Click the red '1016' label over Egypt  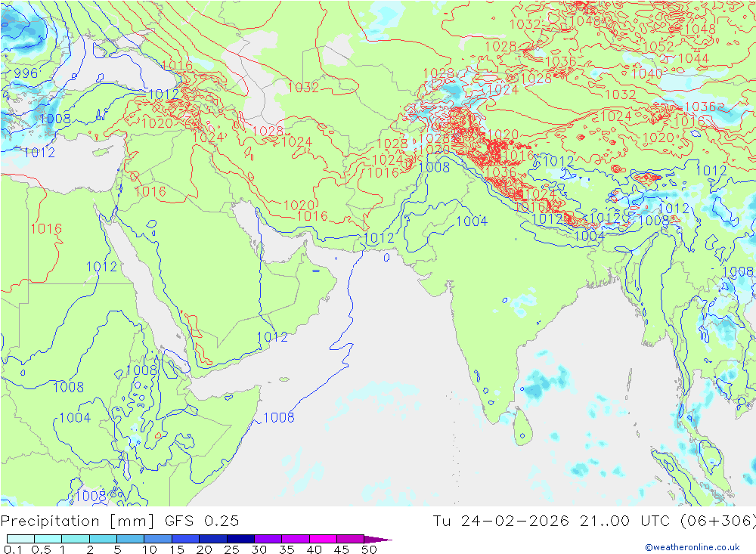pyautogui.click(x=46, y=228)
